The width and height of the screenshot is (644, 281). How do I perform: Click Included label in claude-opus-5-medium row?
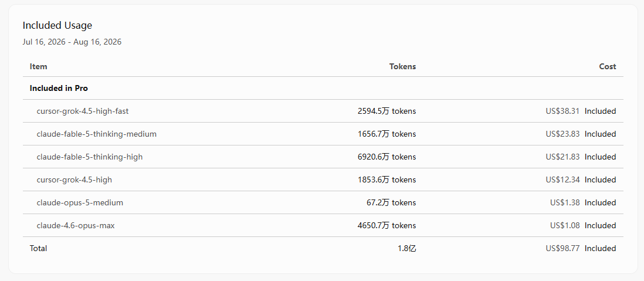pos(601,202)
